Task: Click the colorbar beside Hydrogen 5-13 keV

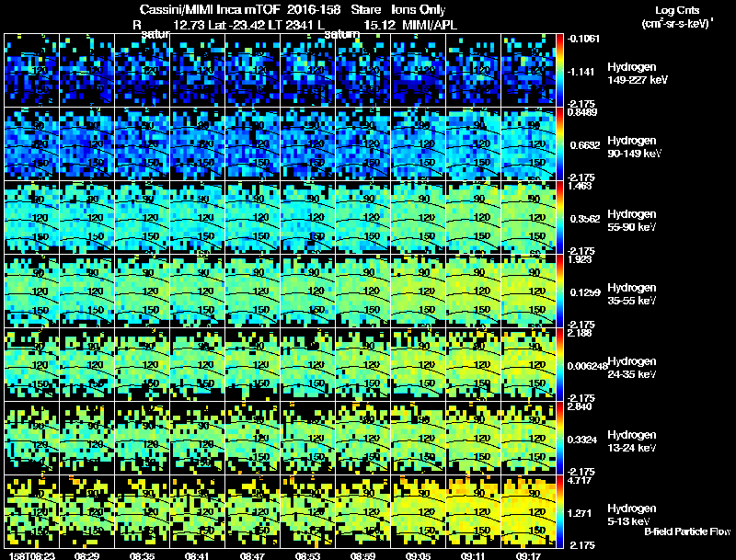Action: (x=559, y=511)
